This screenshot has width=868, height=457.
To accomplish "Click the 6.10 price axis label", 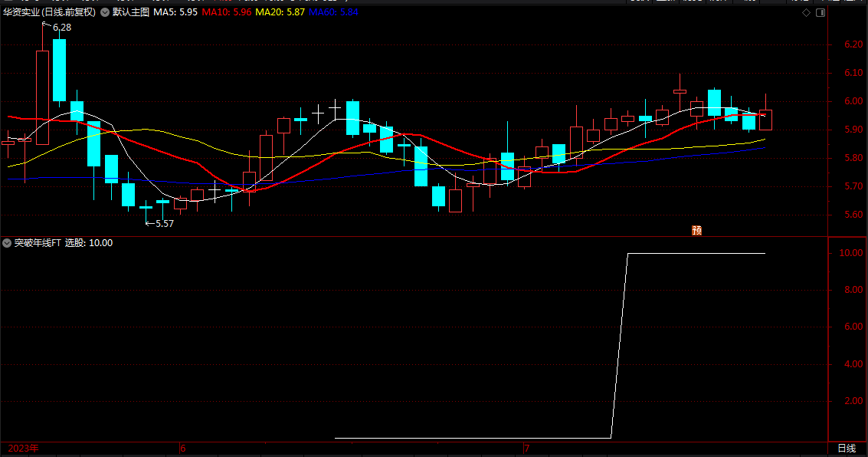I will pos(853,73).
